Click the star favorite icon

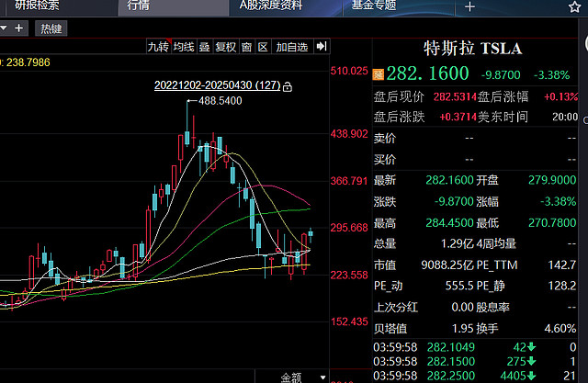[574, 6]
